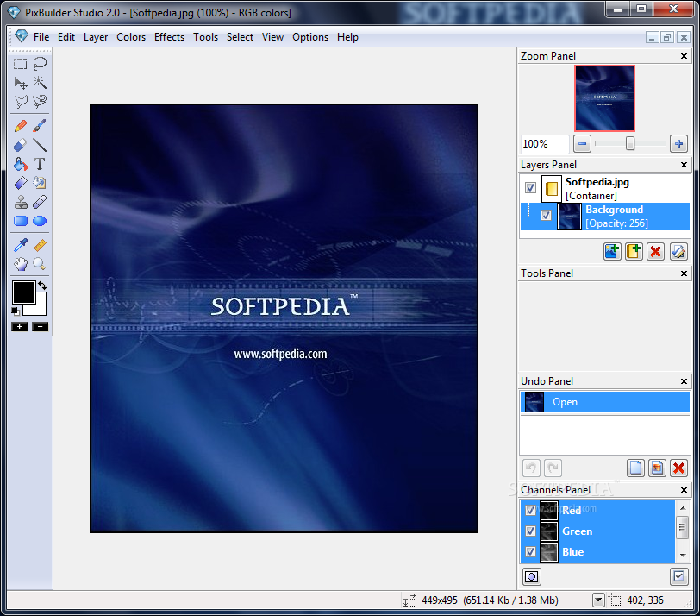Create new snapshot in Undo Panel
The width and height of the screenshot is (700, 616).
coord(657,468)
